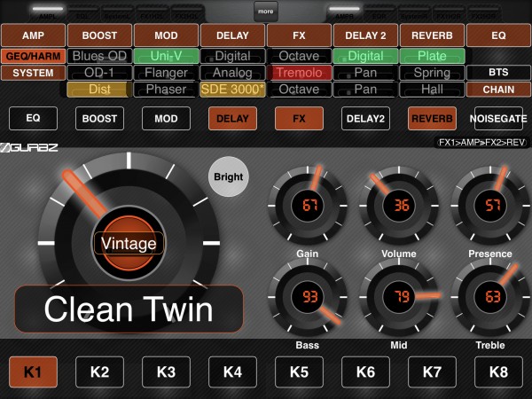Click the more button at top
Screen dimensions: 532x399
coord(266,12)
